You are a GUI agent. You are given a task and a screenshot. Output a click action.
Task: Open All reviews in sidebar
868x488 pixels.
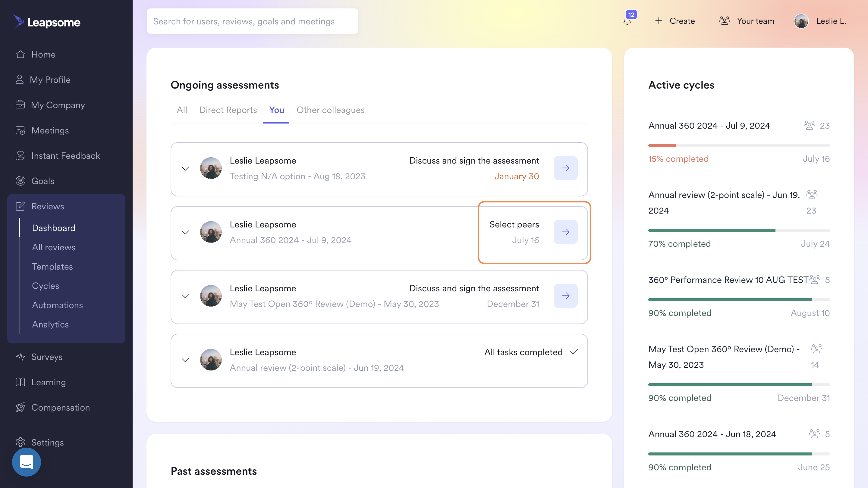(x=54, y=247)
